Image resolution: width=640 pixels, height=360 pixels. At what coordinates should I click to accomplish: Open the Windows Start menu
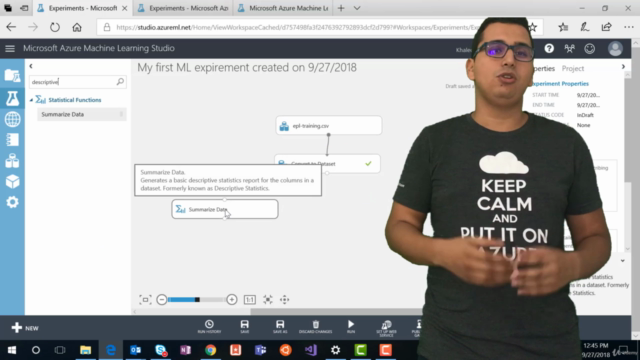[x=11, y=350]
